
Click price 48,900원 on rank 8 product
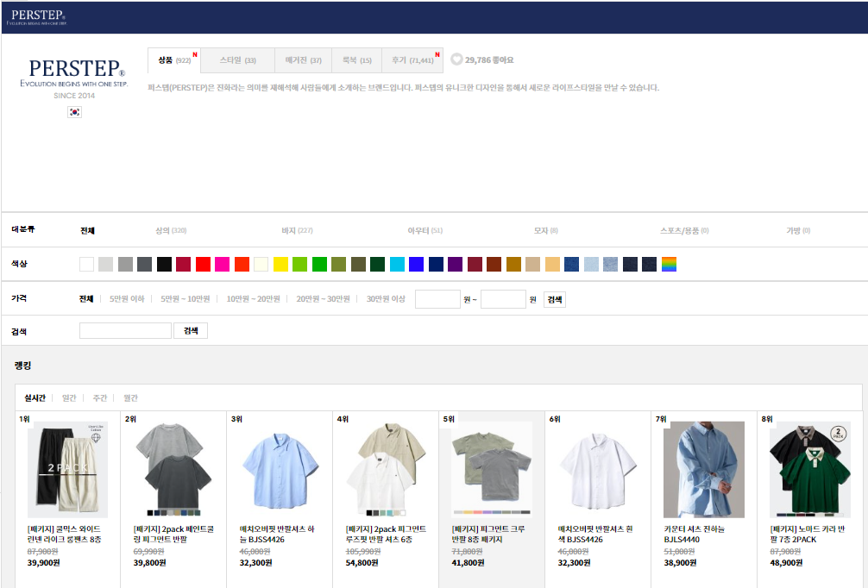786,562
